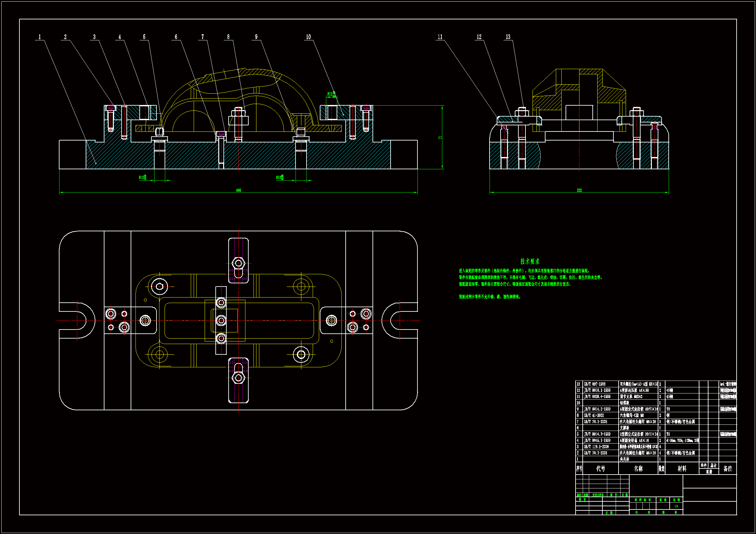
Task: Click part balloon number 10
Action: pyautogui.click(x=308, y=37)
